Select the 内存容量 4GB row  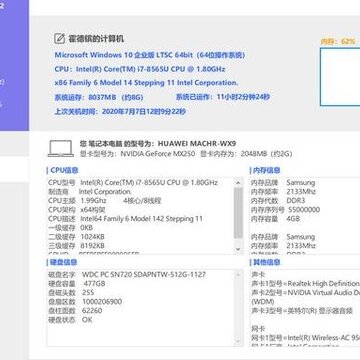[x=275, y=219]
